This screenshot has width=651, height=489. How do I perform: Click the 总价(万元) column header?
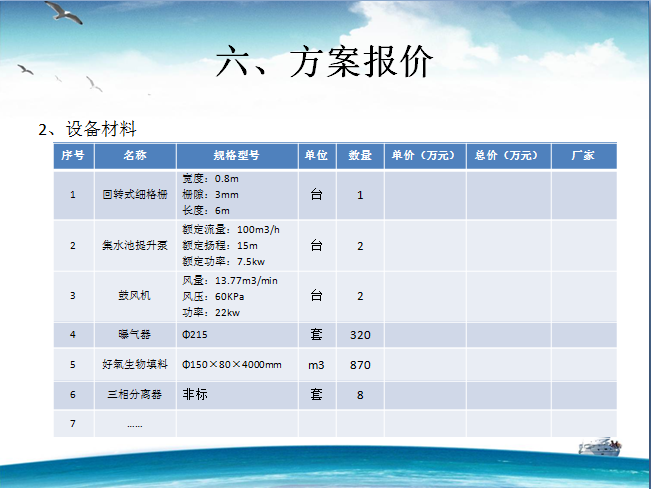point(509,156)
